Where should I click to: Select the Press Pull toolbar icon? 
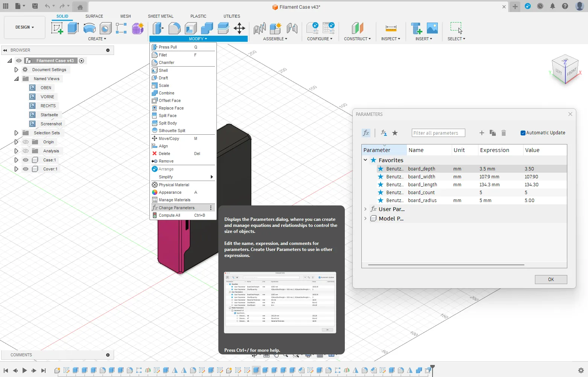(158, 28)
